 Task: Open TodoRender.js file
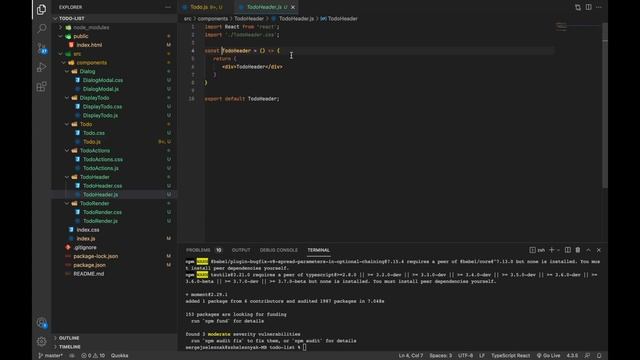(x=100, y=221)
